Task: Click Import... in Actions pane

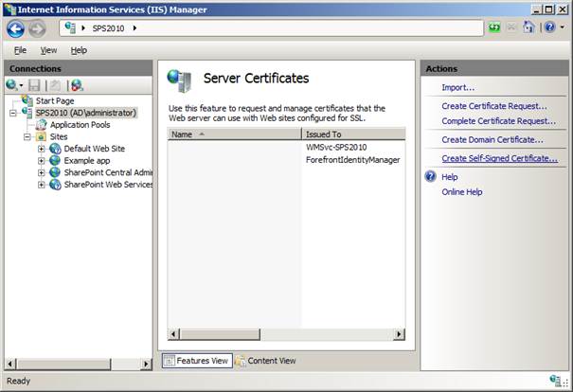Action: point(457,88)
